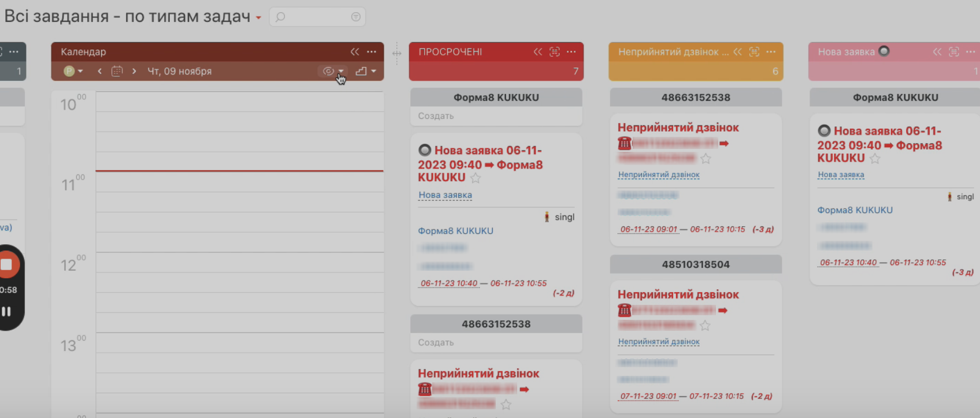980x418 pixels.
Task: Open menu of Нова заявка column
Action: (970, 52)
